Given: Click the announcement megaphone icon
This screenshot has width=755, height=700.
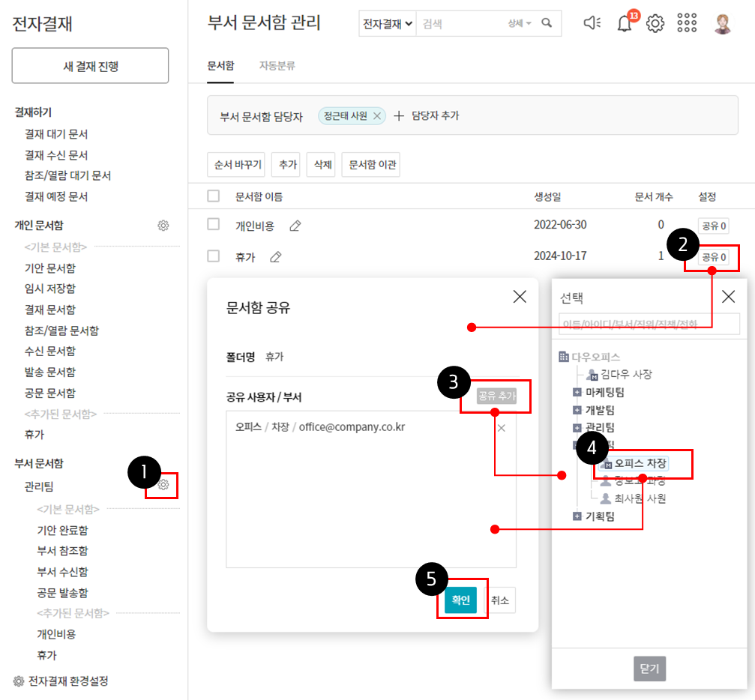Looking at the screenshot, I should [592, 24].
